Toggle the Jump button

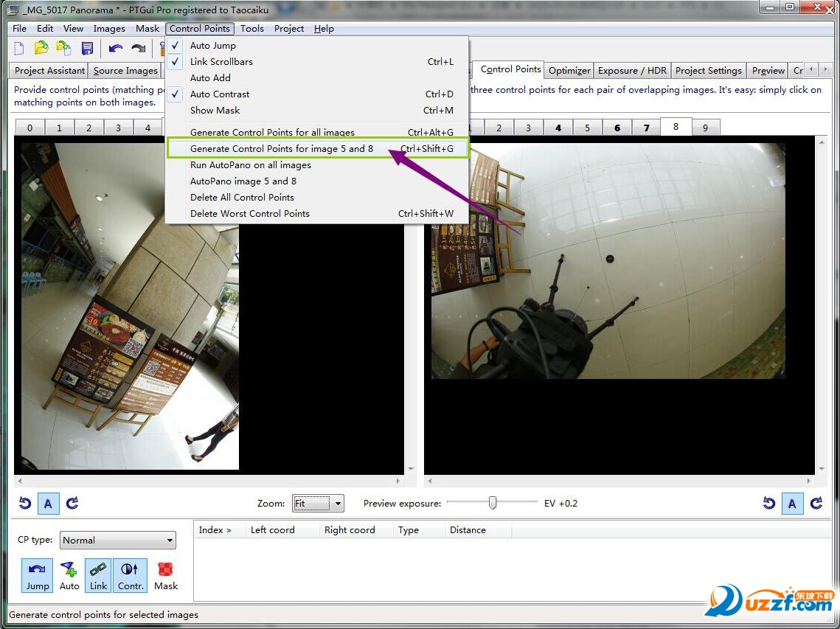pyautogui.click(x=38, y=575)
